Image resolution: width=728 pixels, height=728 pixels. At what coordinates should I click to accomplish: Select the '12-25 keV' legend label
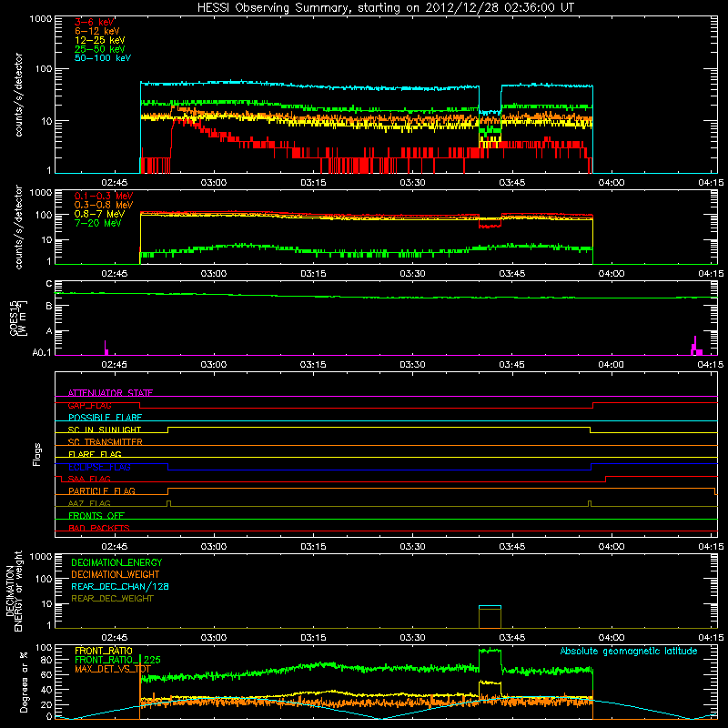[100, 40]
